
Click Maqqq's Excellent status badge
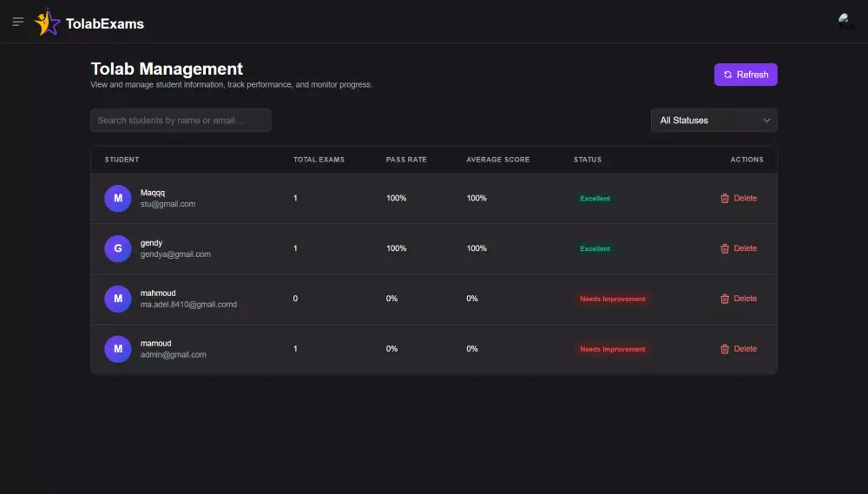(595, 199)
